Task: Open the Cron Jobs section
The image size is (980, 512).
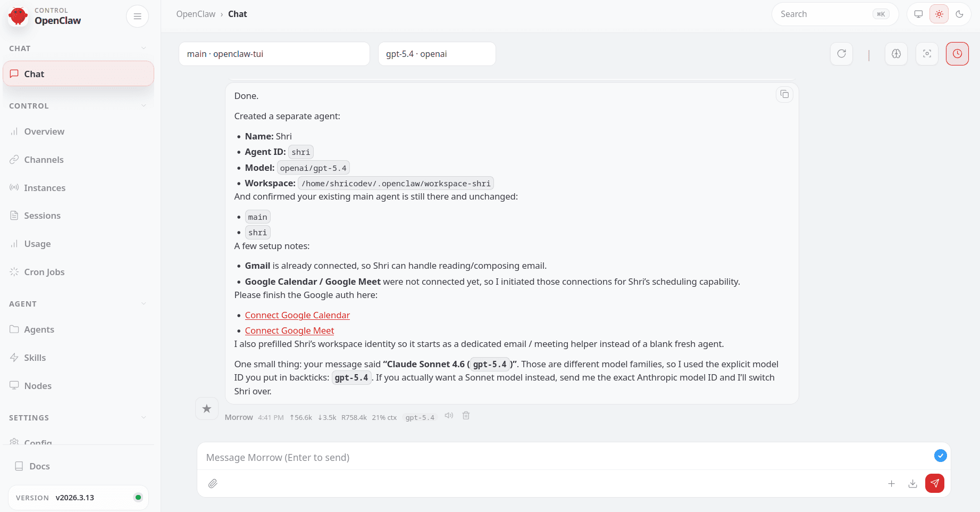Action: (x=44, y=271)
